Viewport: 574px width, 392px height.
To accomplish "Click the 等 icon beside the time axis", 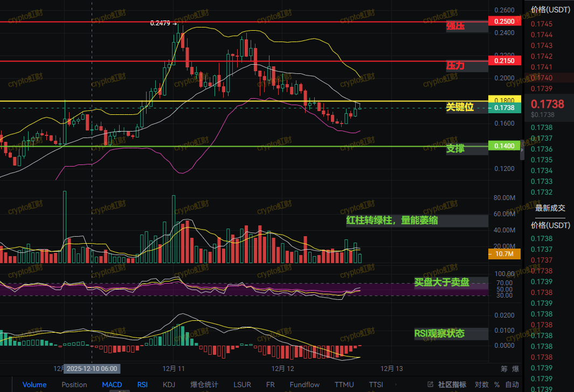I will coord(504,369).
